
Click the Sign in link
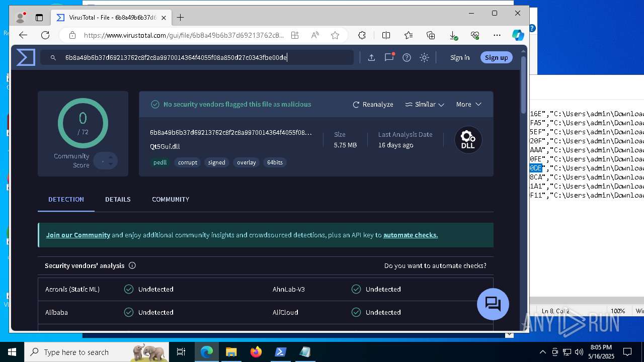click(460, 58)
